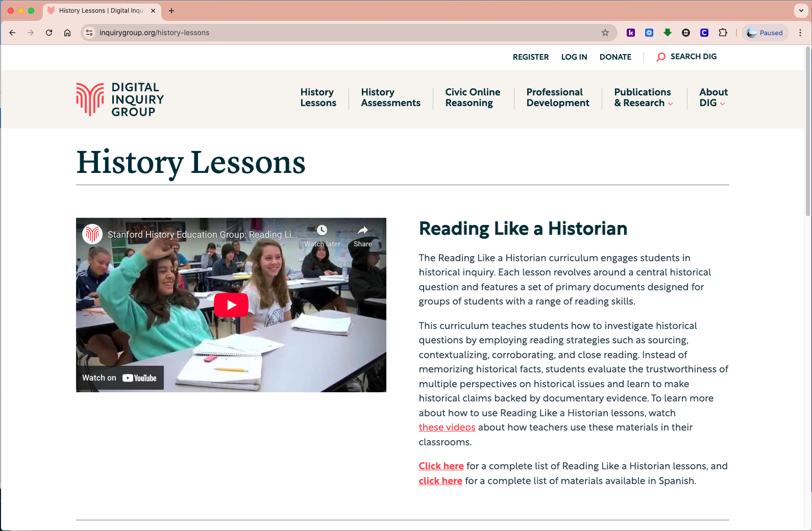This screenshot has height=531, width=812.
Task: Open History Assessments in the navigation
Action: 391,97
